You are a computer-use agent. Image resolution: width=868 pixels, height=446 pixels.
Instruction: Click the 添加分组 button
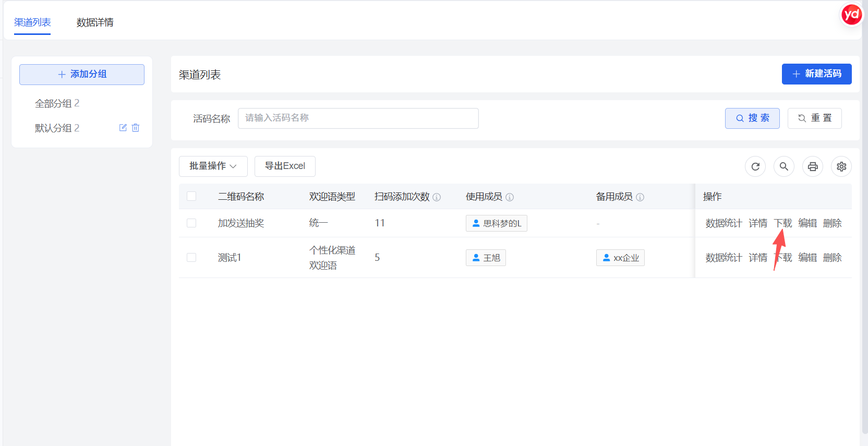click(x=82, y=75)
